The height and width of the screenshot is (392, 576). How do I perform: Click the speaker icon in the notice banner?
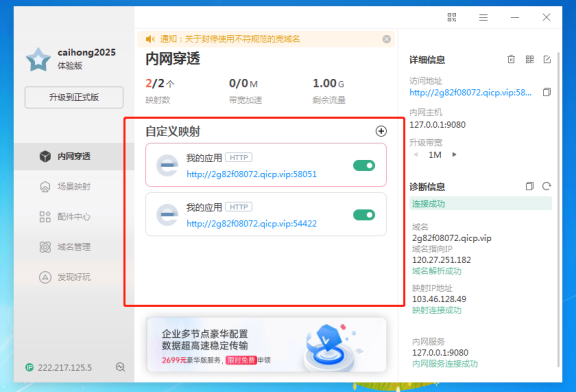(150, 39)
